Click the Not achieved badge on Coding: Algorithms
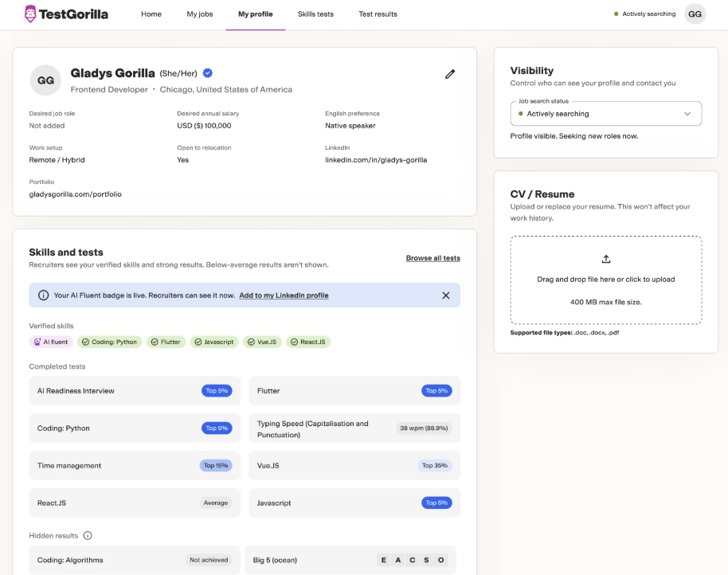Image resolution: width=728 pixels, height=575 pixels. coord(209,560)
